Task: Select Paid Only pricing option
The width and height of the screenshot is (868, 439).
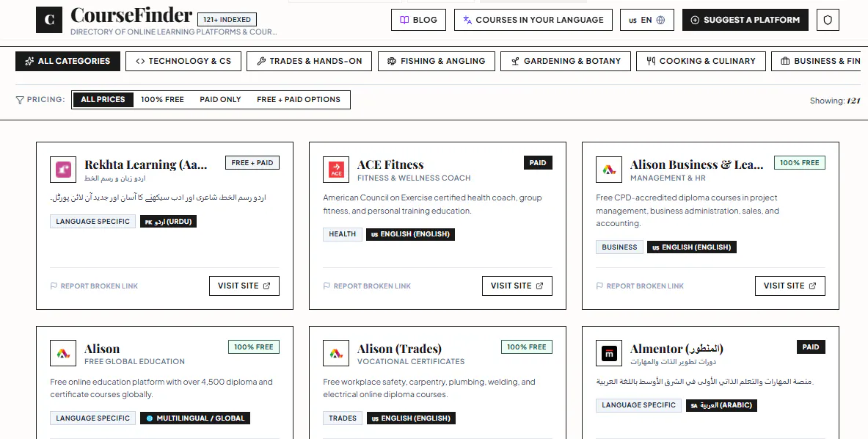Action: (x=220, y=100)
